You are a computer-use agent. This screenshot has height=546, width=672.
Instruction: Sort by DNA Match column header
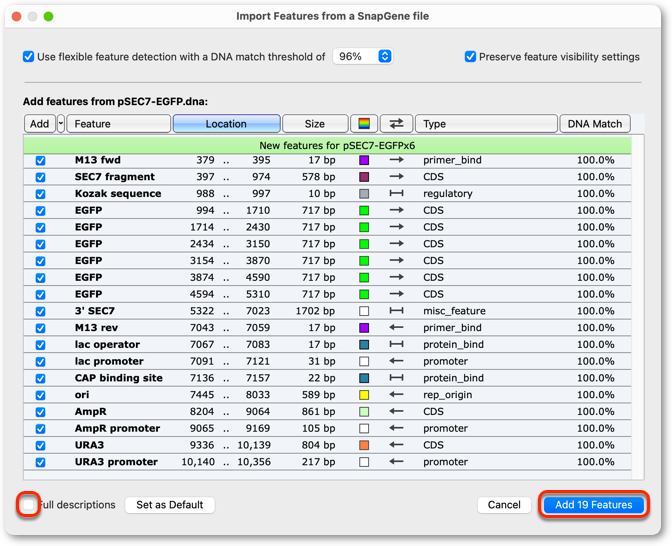click(595, 124)
